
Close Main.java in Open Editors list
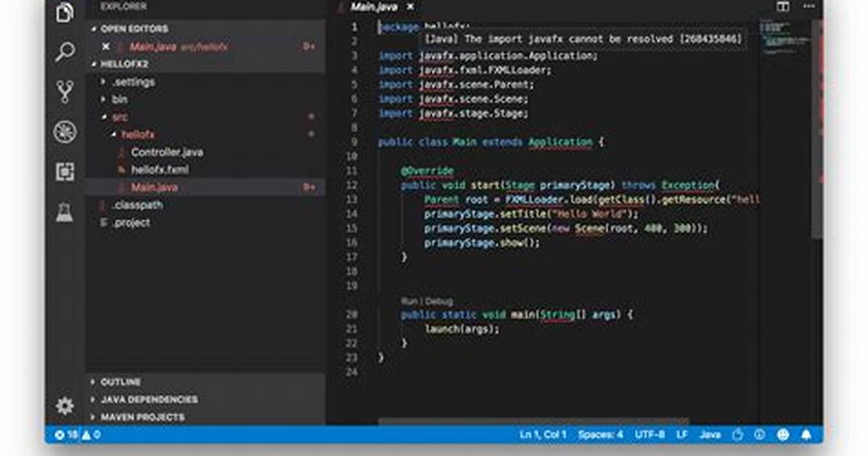coord(106,46)
